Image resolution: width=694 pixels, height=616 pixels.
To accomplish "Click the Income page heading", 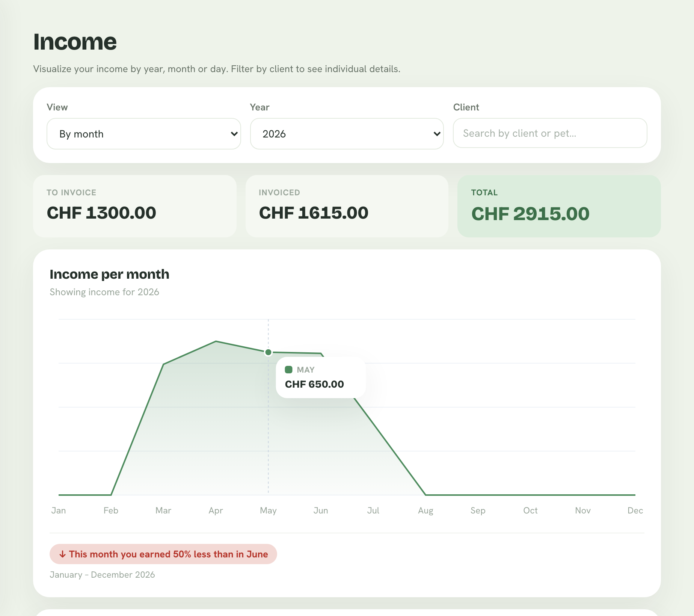I will click(75, 41).
